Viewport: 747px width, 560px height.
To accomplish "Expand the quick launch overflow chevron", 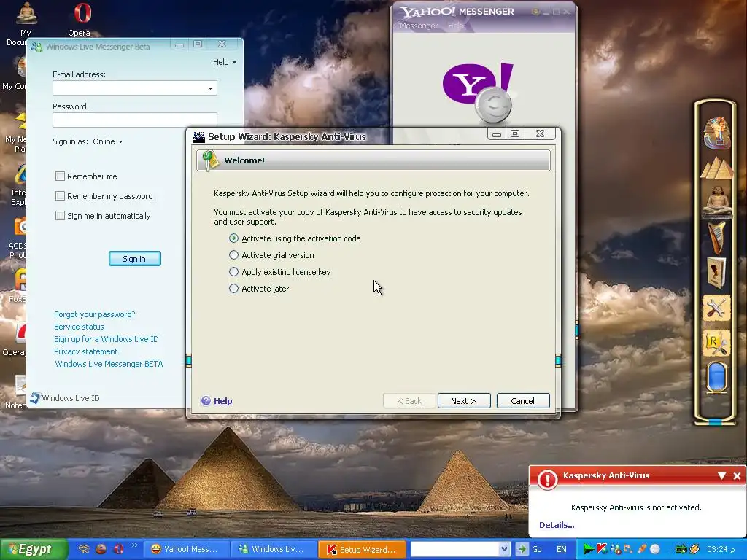I will 135,545.
